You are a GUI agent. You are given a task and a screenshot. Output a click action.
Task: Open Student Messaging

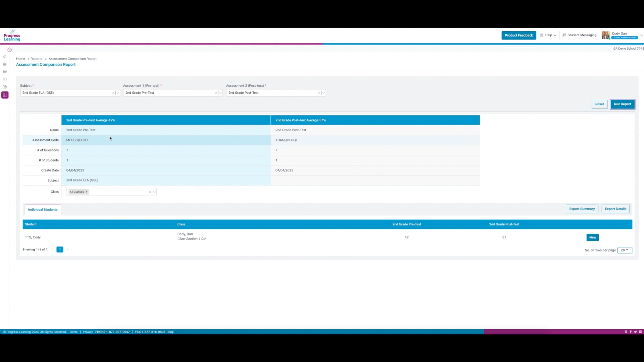579,35
